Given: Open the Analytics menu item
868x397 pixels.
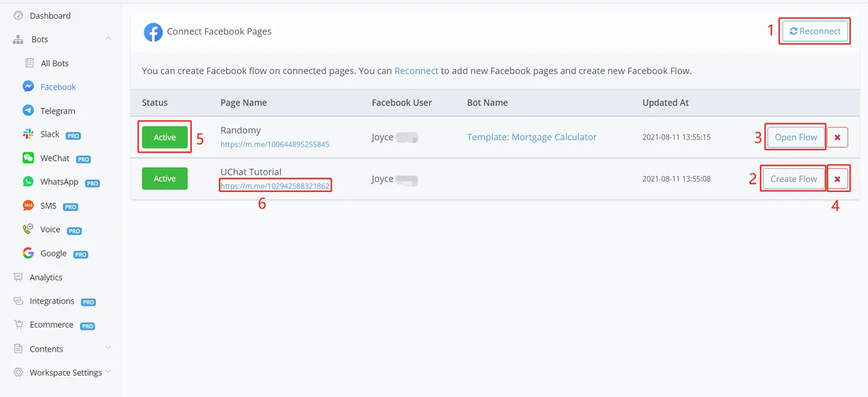Looking at the screenshot, I should point(46,277).
